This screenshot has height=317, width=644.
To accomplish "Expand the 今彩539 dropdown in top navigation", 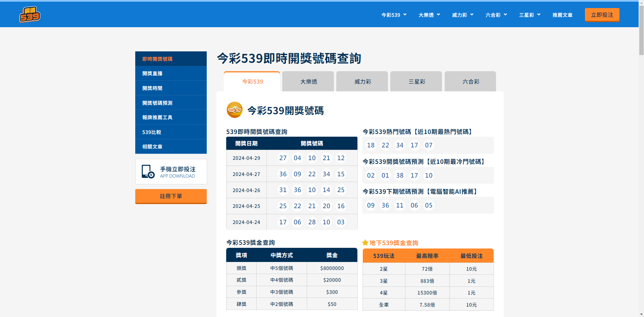I will (x=394, y=15).
